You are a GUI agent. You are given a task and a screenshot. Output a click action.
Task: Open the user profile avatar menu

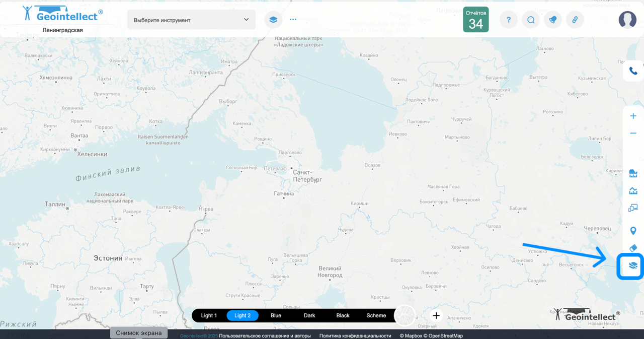pos(627,20)
